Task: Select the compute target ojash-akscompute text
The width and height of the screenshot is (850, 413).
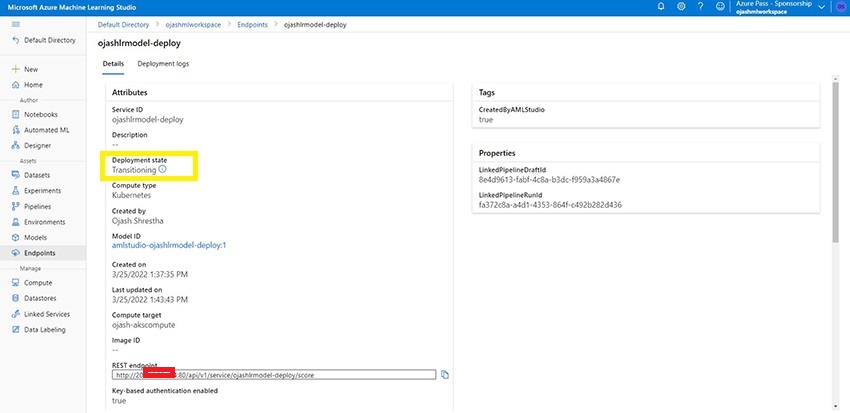Action: 144,325
